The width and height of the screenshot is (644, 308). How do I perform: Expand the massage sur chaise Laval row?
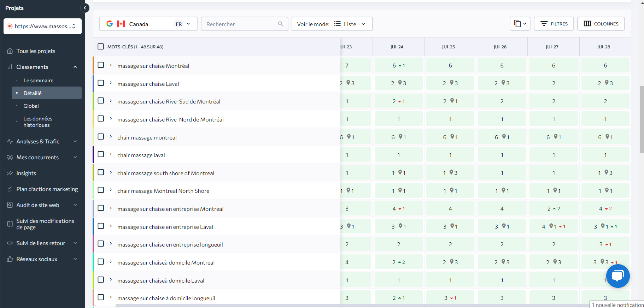(x=111, y=83)
